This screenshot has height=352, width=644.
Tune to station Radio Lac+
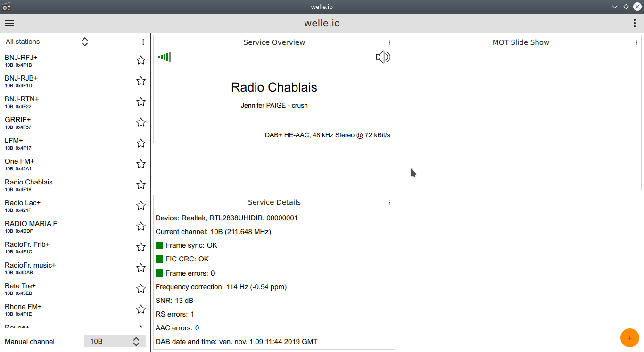point(75,205)
